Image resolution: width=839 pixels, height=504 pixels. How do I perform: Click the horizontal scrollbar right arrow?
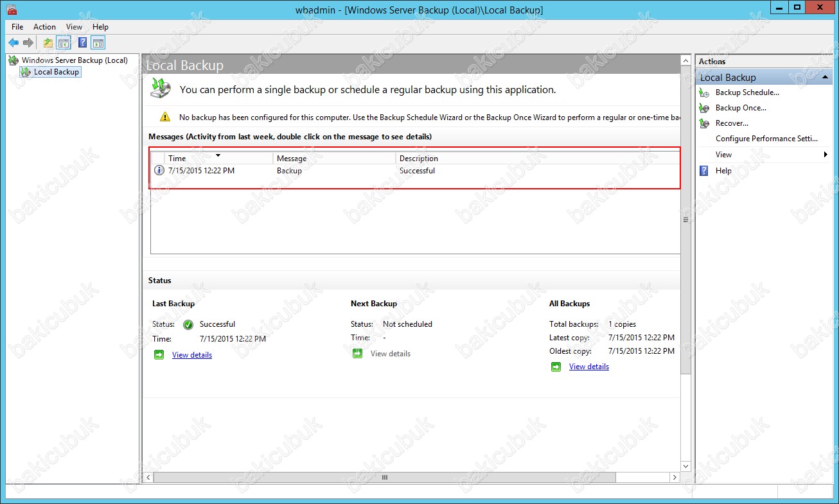click(x=675, y=478)
